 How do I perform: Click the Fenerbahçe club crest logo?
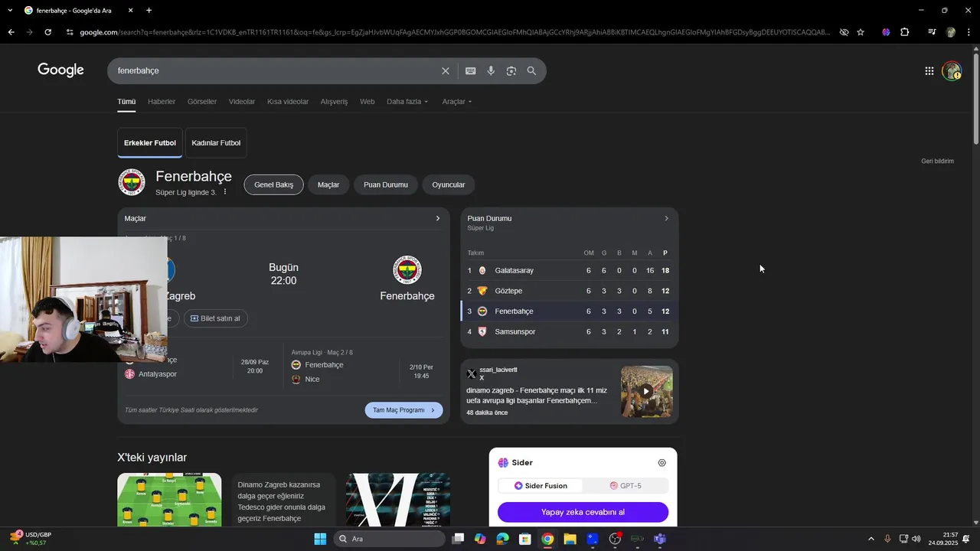click(132, 182)
